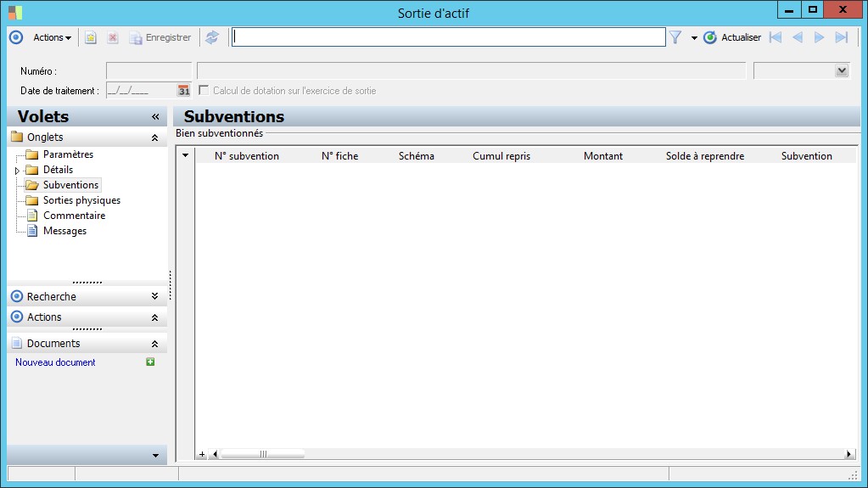The image size is (868, 488).
Task: Select Subventions in the tree
Action: 71,184
